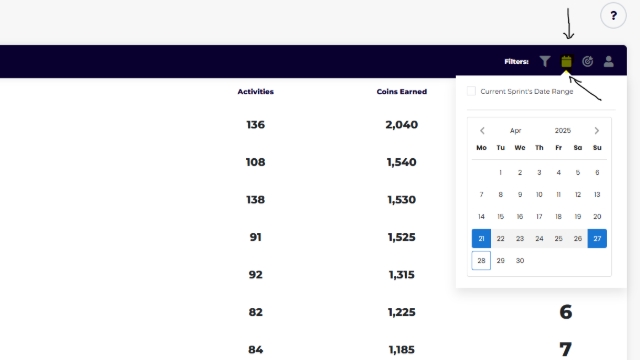Select April 12 in calendar
Screen dimensions: 640x360
pyautogui.click(x=578, y=195)
